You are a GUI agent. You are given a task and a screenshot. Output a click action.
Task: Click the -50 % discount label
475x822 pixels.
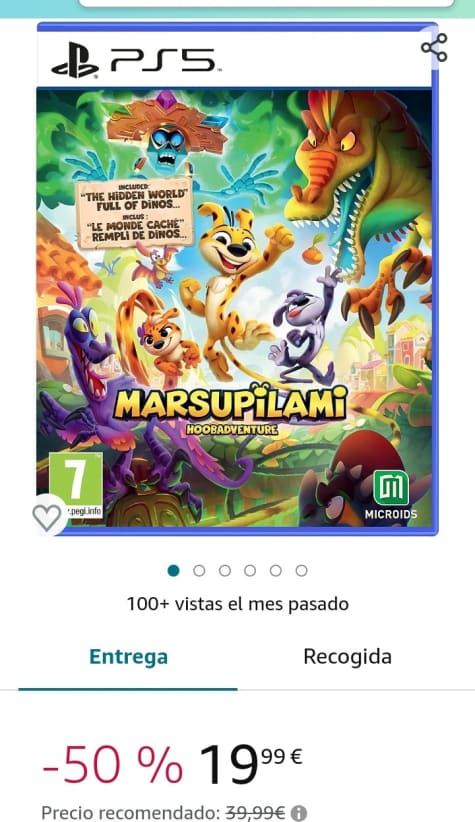113,766
